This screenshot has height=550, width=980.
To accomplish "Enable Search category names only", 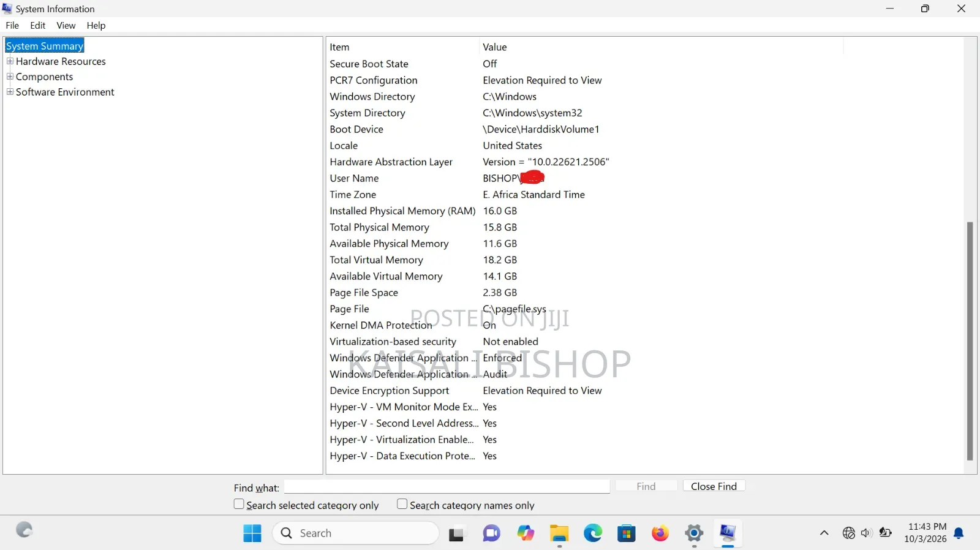I will point(402,504).
